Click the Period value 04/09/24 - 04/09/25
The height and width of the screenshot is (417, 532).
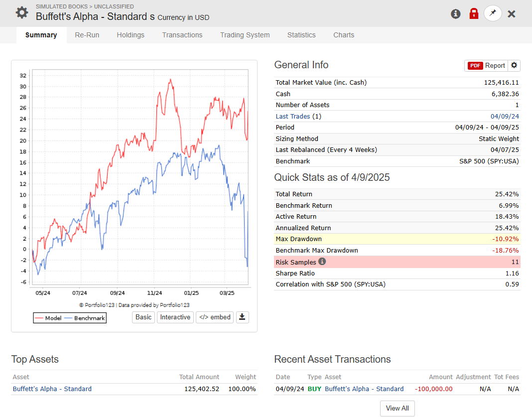point(487,127)
